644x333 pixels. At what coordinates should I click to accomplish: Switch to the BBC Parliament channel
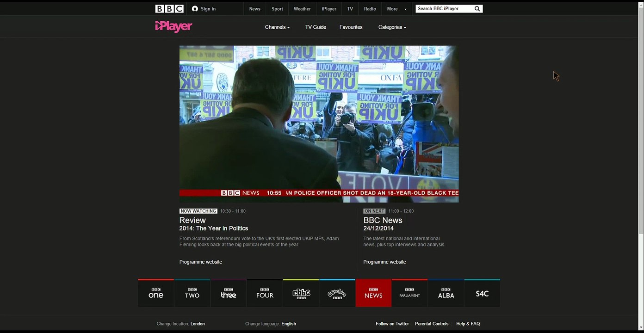click(x=410, y=293)
